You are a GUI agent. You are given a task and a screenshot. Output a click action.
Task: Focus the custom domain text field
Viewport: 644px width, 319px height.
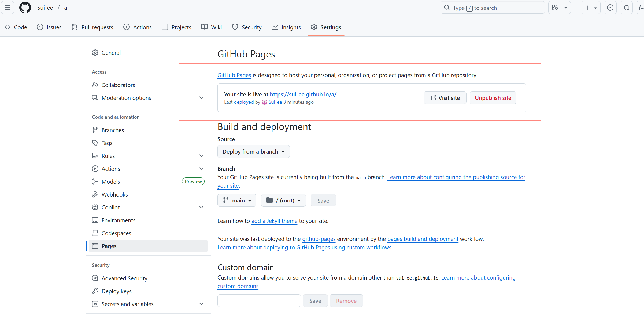click(x=259, y=301)
